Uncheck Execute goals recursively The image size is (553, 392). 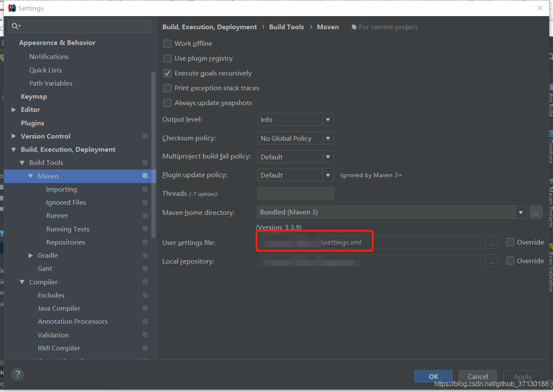(167, 73)
